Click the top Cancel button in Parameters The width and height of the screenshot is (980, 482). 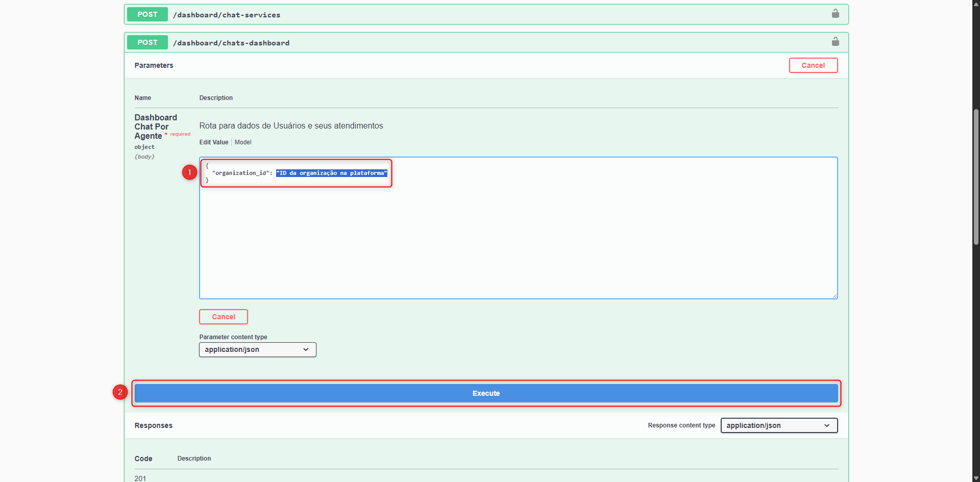813,65
